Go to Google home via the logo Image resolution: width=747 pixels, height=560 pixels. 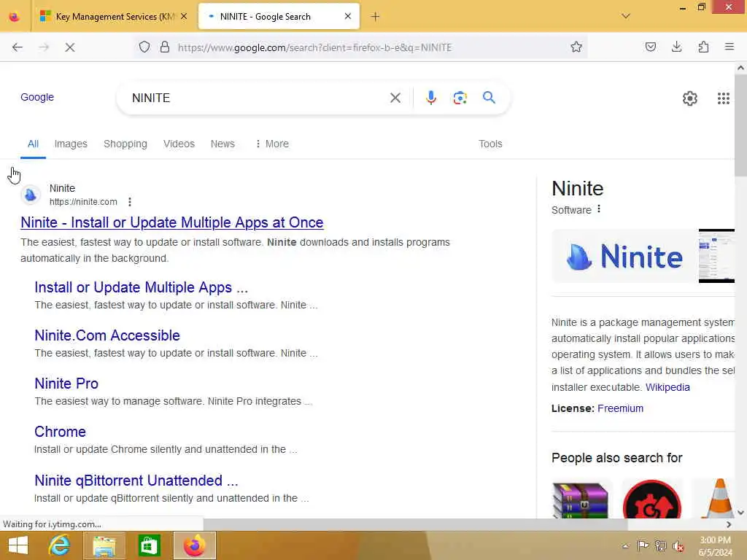37,97
